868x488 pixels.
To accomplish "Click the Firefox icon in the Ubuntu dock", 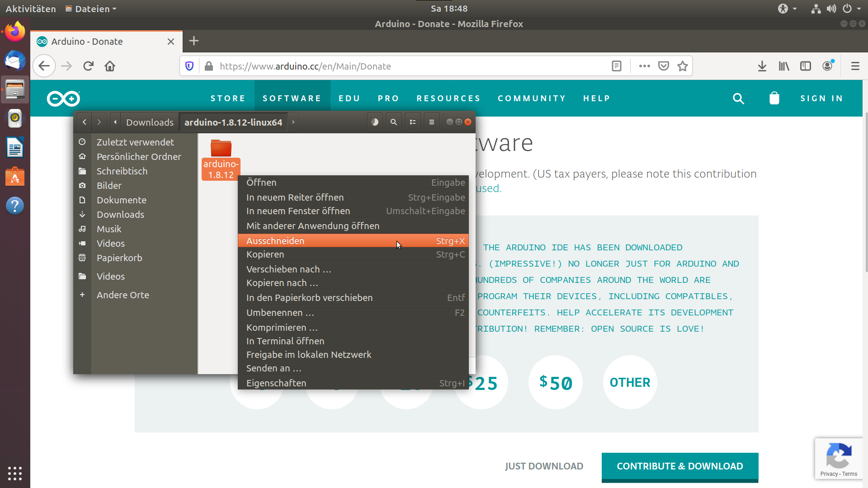I will click(15, 32).
